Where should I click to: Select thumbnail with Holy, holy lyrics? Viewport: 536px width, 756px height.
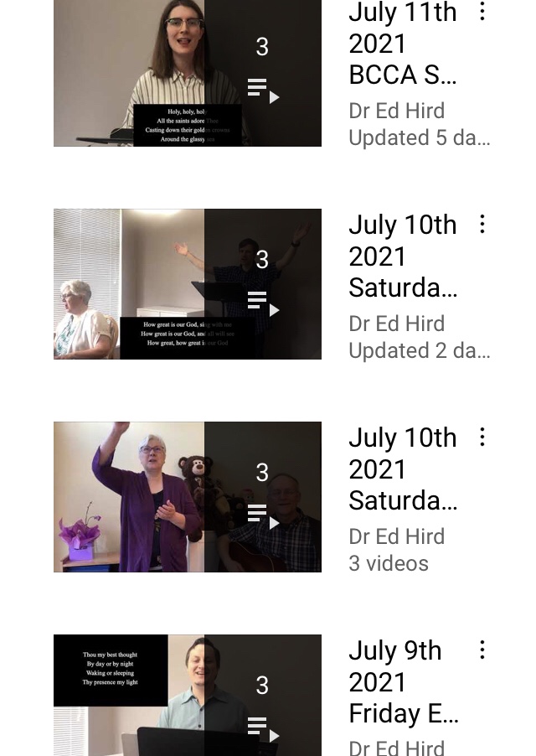(x=188, y=72)
